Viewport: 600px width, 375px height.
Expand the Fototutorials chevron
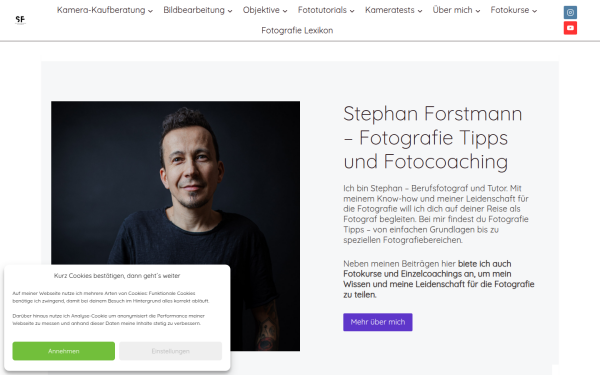[352, 11]
